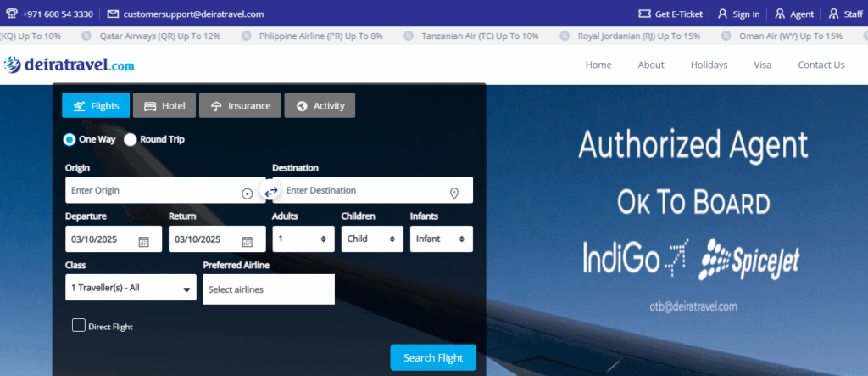The height and width of the screenshot is (376, 868).
Task: Click the Search Flight button
Action: point(433,357)
